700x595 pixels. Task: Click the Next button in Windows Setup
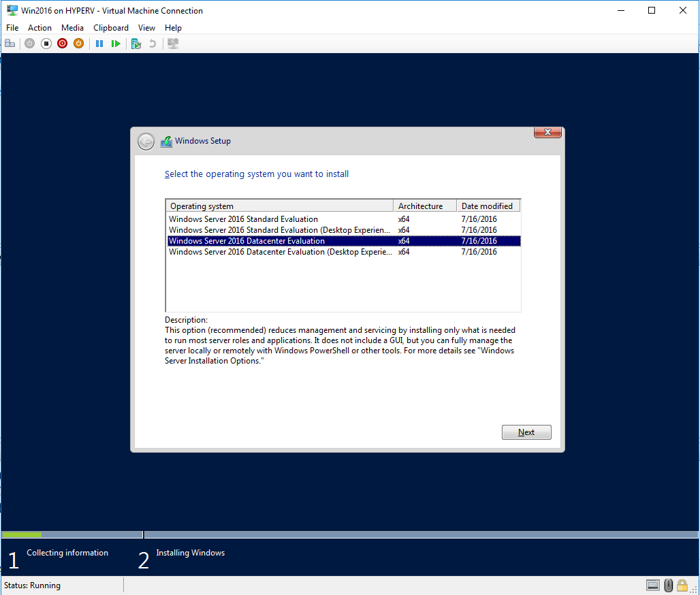pos(526,432)
